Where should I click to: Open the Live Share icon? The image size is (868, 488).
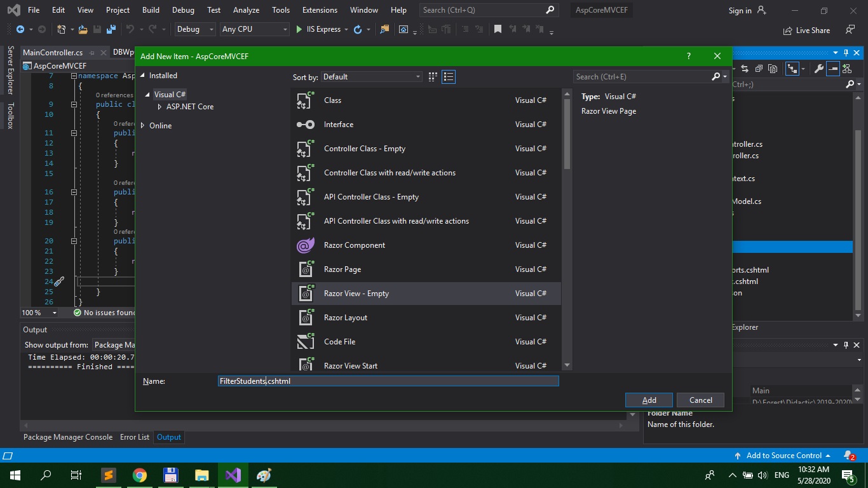pyautogui.click(x=789, y=30)
